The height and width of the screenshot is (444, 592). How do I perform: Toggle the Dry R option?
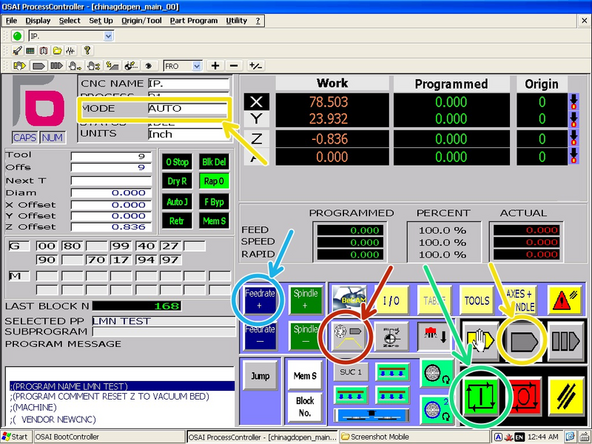click(x=177, y=182)
